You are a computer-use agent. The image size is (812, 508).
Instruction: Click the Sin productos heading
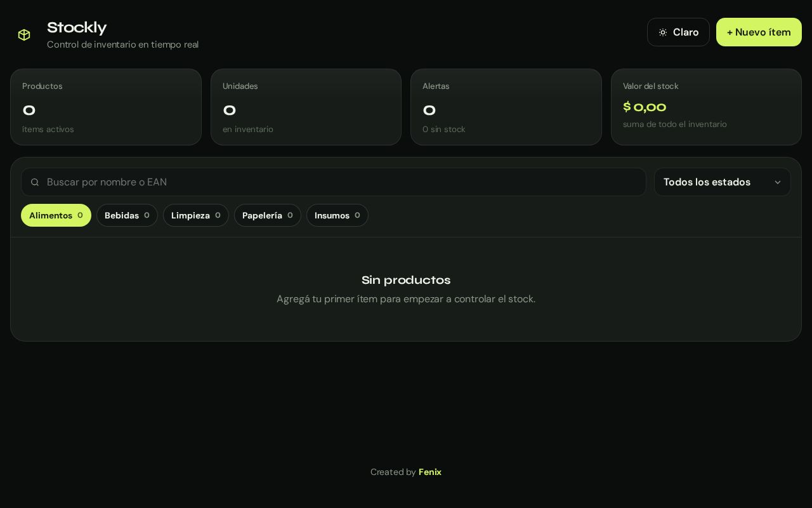click(x=406, y=280)
